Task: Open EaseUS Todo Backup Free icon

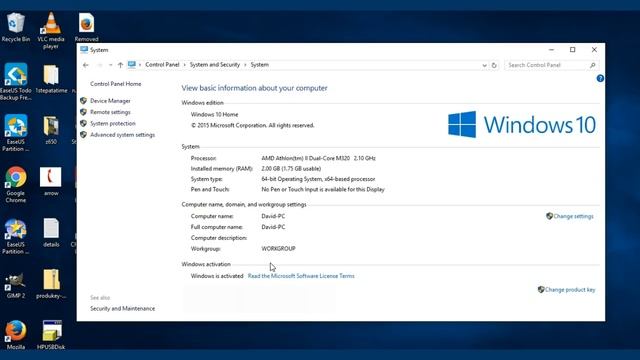Action: tap(16, 82)
